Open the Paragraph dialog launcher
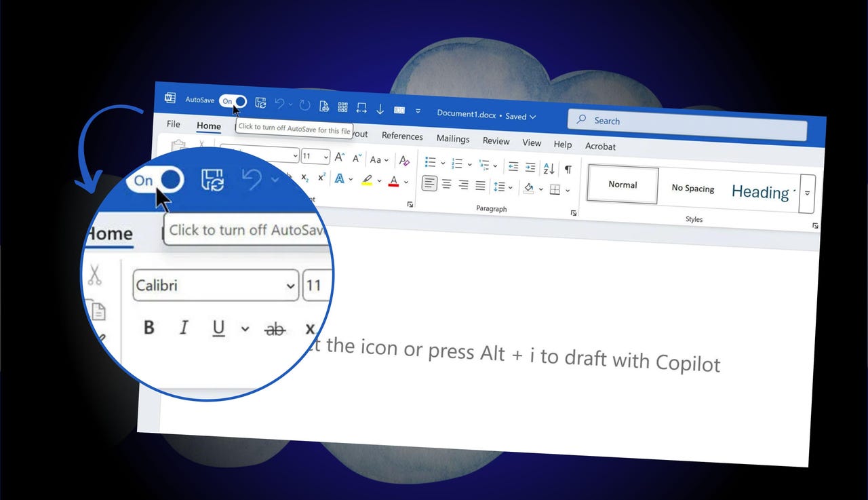This screenshot has width=868, height=500. pos(574,212)
